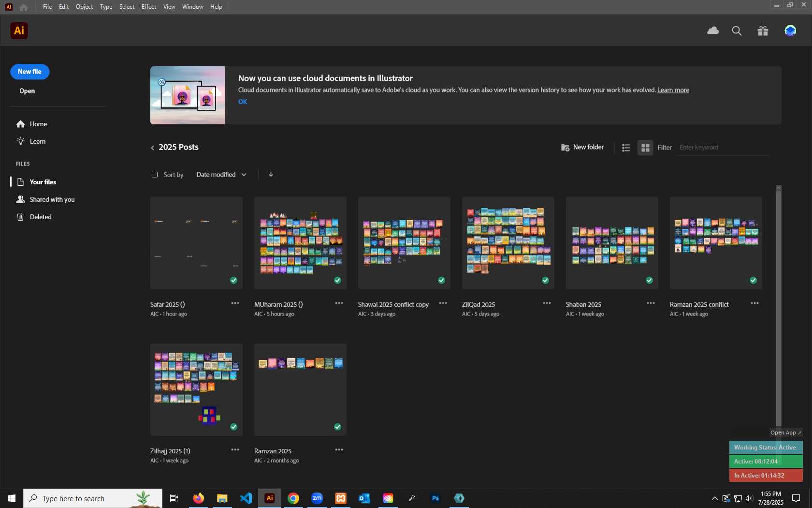
Task: Open Windows Task View button
Action: click(174, 498)
